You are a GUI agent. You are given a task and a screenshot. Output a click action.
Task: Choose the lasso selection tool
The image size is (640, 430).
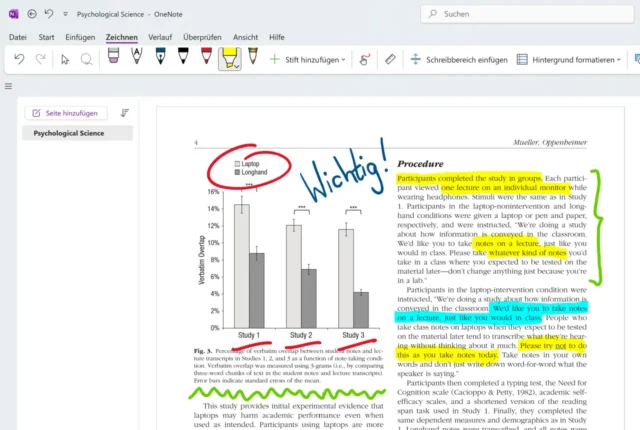pos(87,59)
